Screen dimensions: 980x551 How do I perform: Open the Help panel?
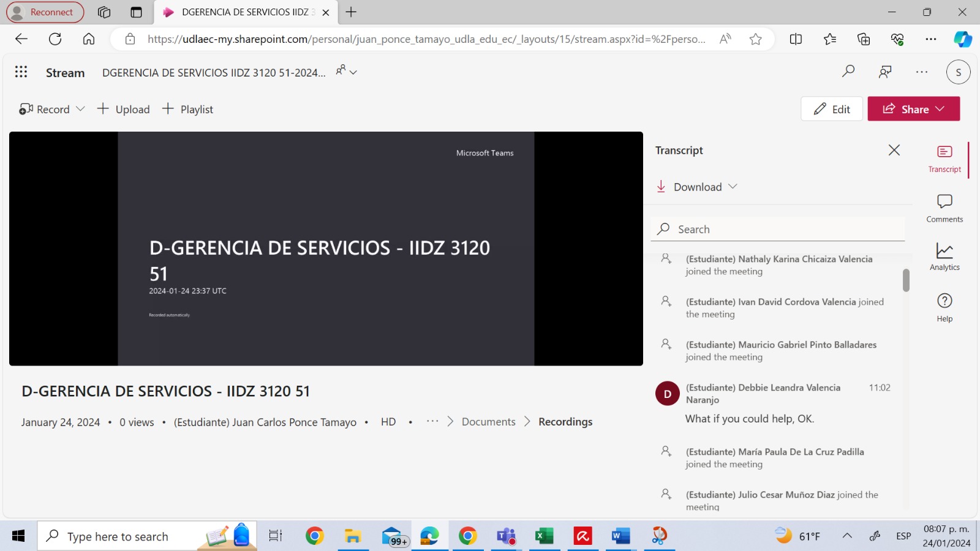pyautogui.click(x=944, y=307)
